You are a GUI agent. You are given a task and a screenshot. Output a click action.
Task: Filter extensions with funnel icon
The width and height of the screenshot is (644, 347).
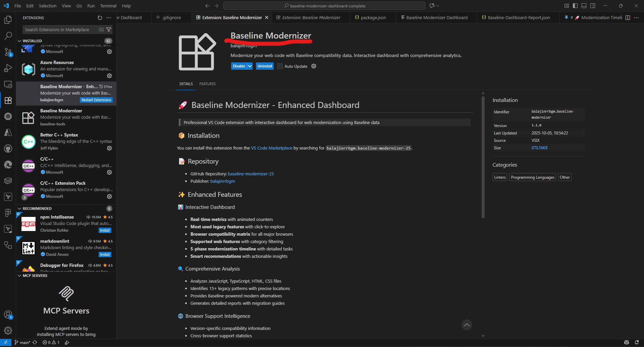coord(109,30)
